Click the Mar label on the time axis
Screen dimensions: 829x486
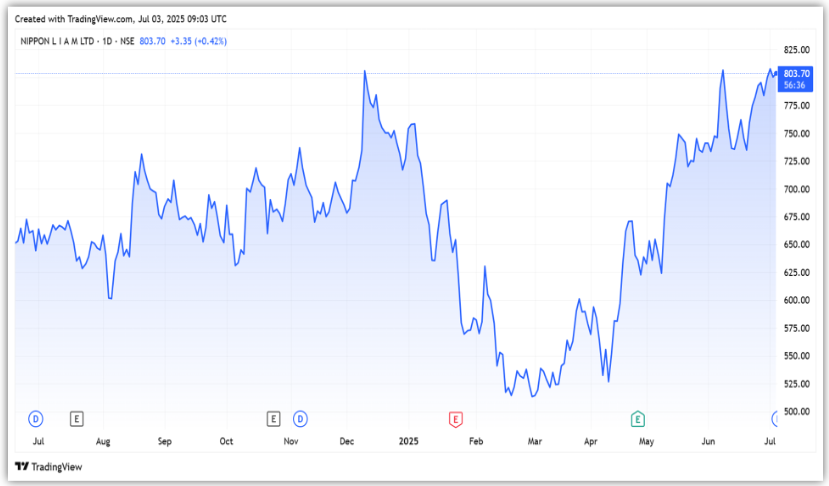coord(535,440)
